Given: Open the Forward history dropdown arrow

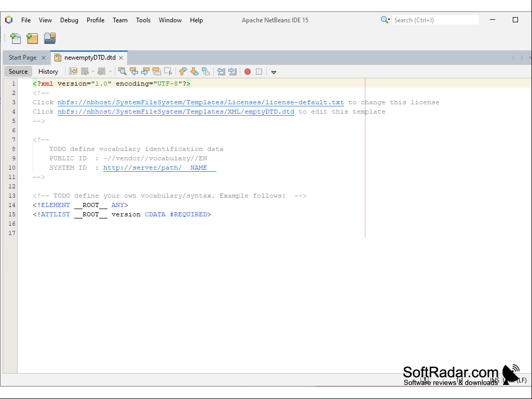Looking at the screenshot, I should [110, 72].
